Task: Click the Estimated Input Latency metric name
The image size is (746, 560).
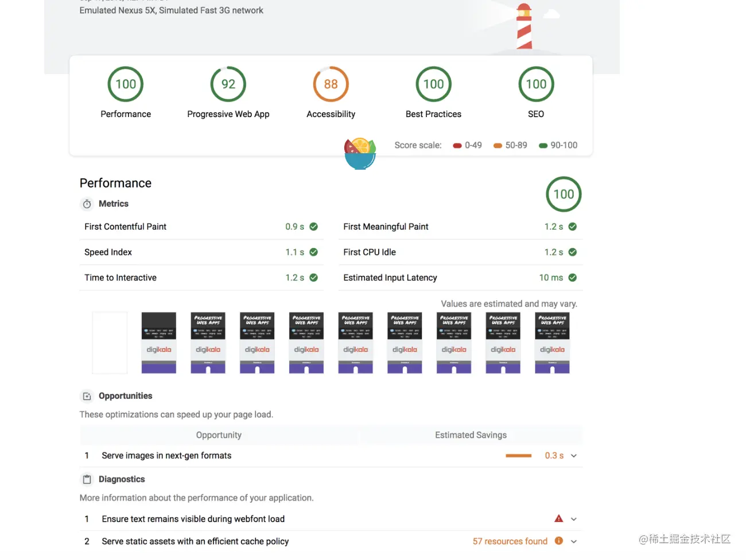Action: click(390, 278)
